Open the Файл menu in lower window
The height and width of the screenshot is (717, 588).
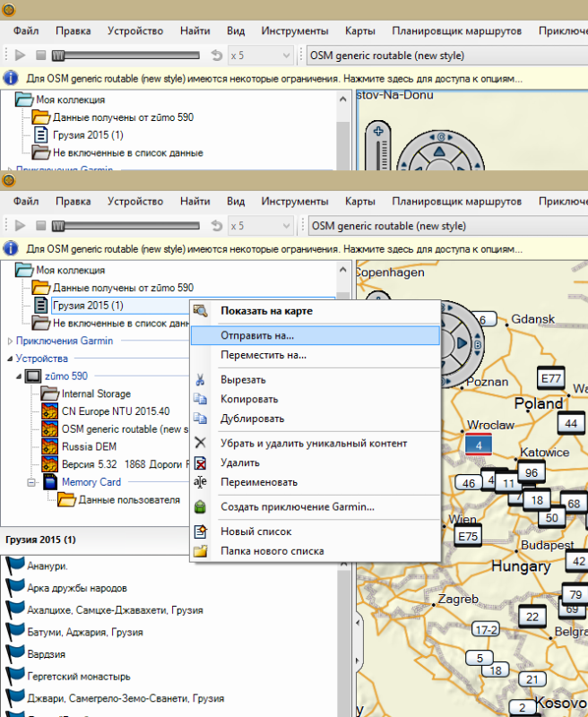pos(26,201)
